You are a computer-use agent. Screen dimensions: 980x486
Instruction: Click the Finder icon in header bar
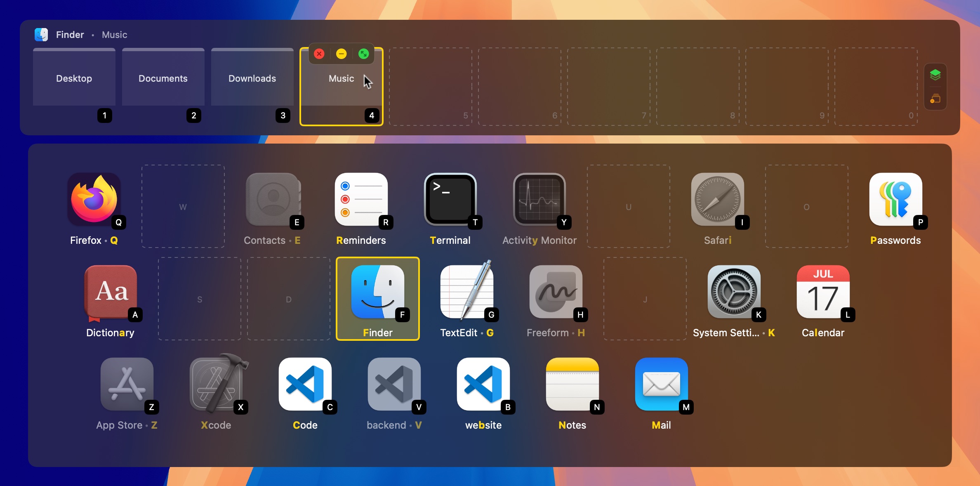tap(41, 35)
